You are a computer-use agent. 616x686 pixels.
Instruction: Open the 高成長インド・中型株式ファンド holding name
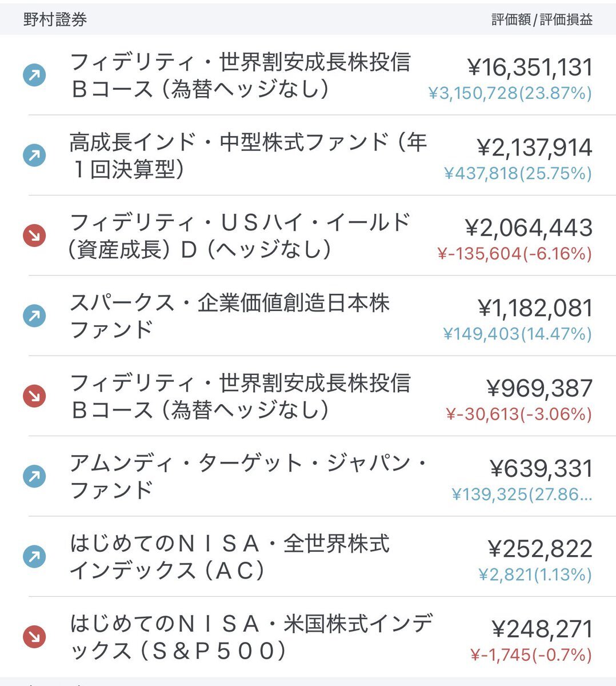(x=248, y=155)
